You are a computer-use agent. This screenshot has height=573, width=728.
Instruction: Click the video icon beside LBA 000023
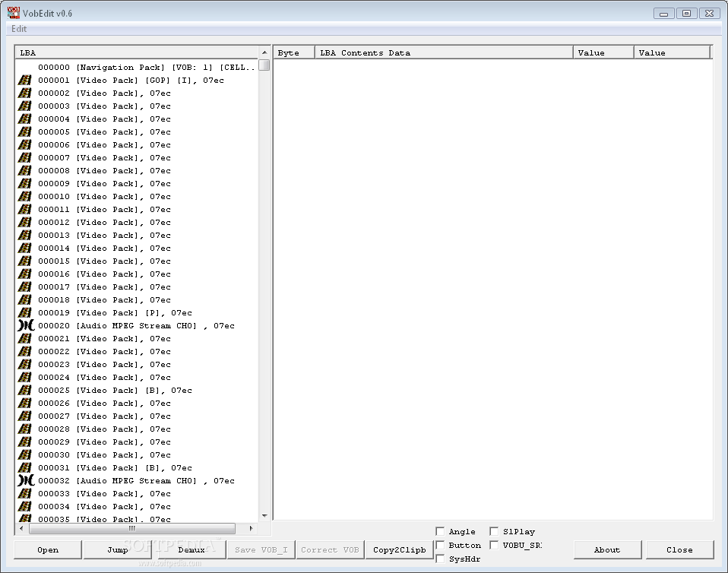point(24,365)
